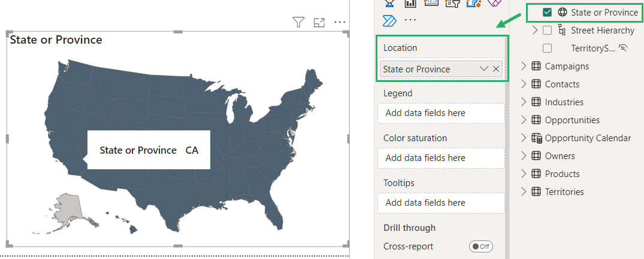This screenshot has width=644, height=259.
Task: Click the ellipsis to get more visuals
Action: (x=410, y=20)
